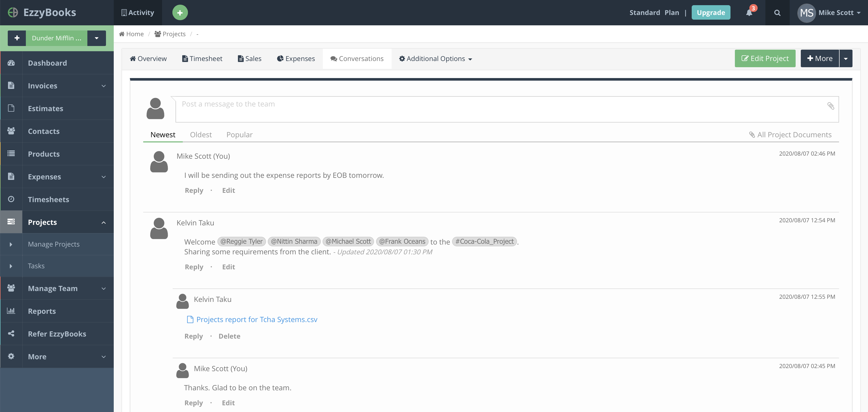The height and width of the screenshot is (412, 868).
Task: Click the Edit Project button
Action: 765,59
